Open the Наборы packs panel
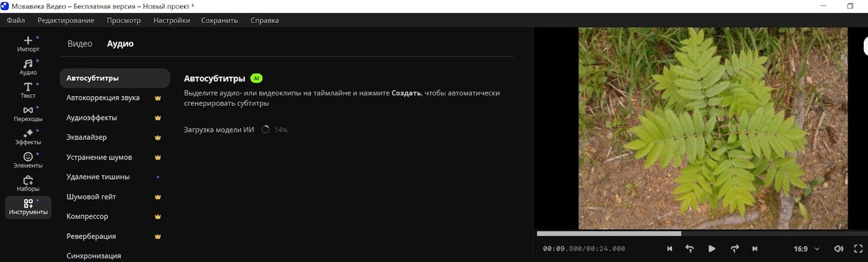This screenshot has height=262, width=868. click(28, 183)
